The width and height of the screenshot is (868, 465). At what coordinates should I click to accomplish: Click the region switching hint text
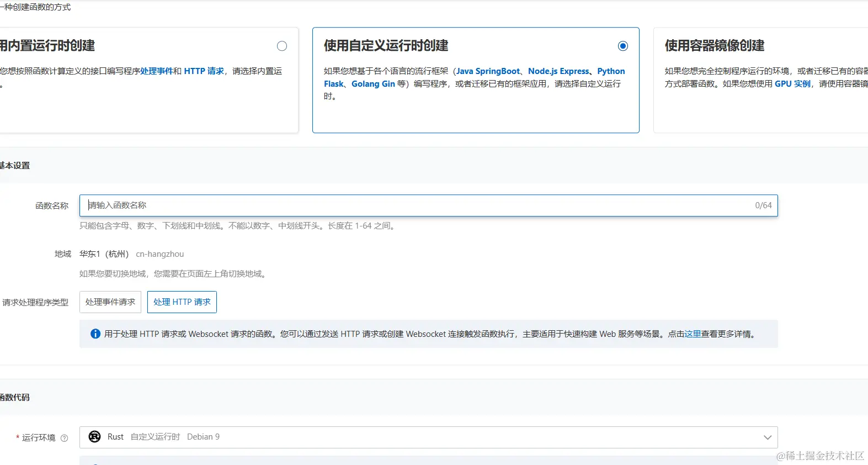[174, 274]
